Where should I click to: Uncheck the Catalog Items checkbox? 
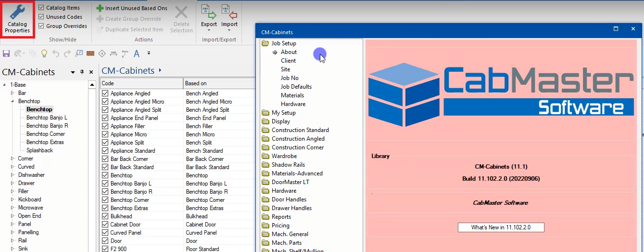coord(41,8)
